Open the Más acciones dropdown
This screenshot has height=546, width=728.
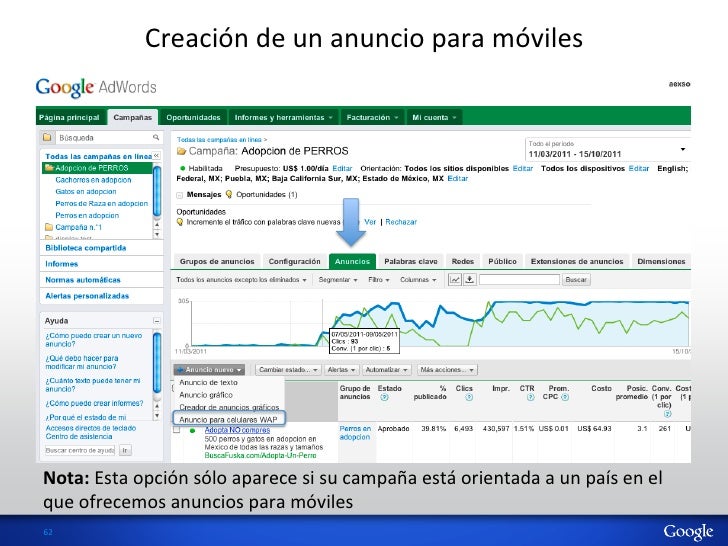447,370
